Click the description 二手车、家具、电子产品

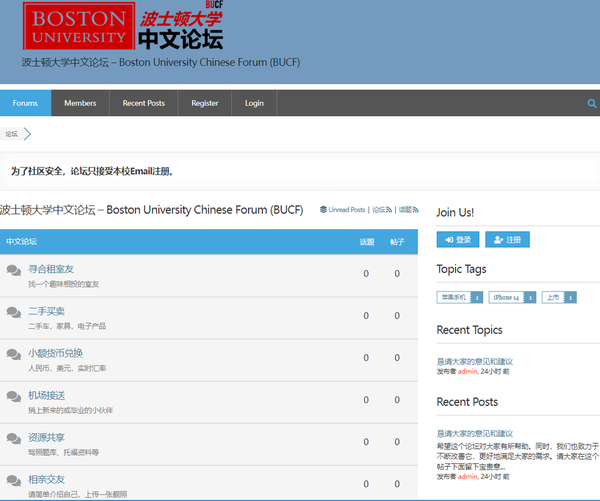point(67,326)
